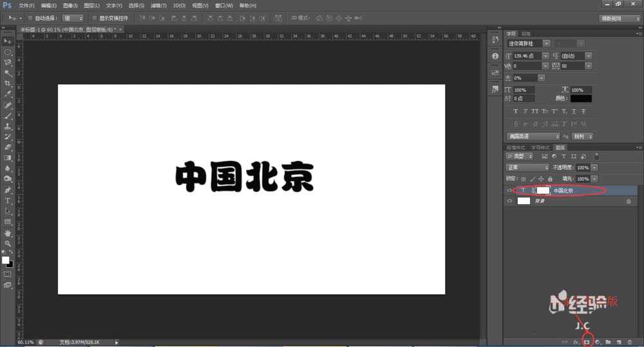Screen dimensions: 644x347
Task: Select the Horizontal Type tool in toolbar
Action: click(x=8, y=201)
